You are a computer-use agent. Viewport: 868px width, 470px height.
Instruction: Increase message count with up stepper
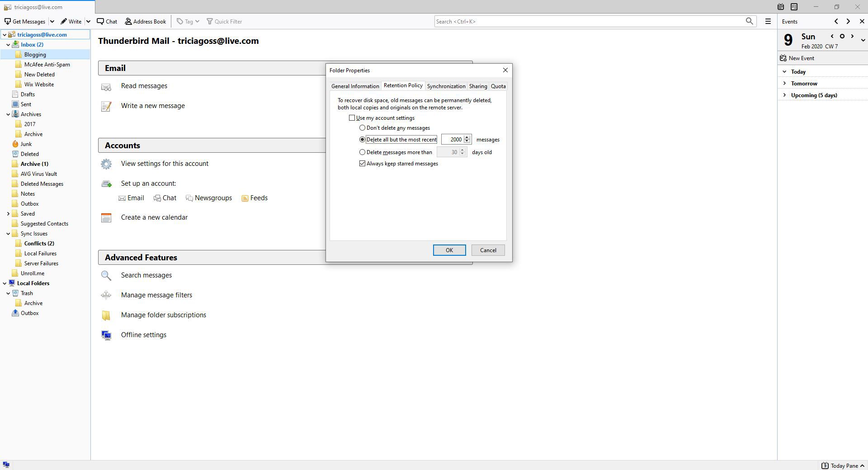(467, 137)
